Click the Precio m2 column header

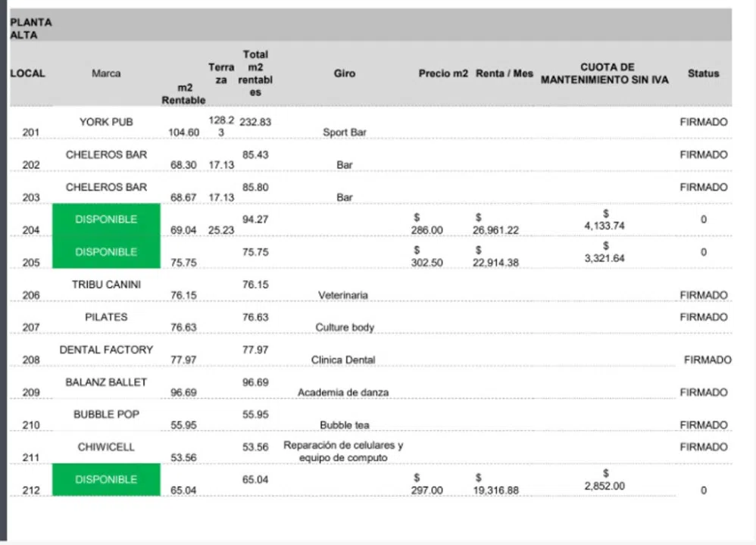tap(443, 73)
